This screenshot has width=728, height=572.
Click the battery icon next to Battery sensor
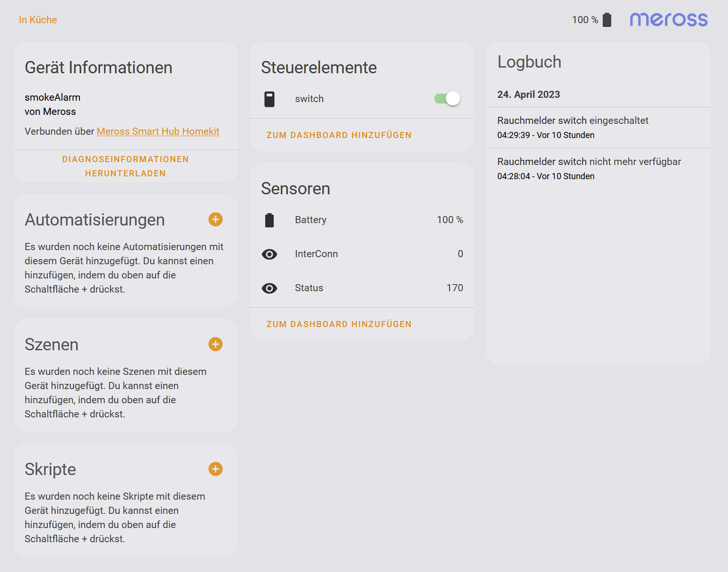pyautogui.click(x=269, y=219)
